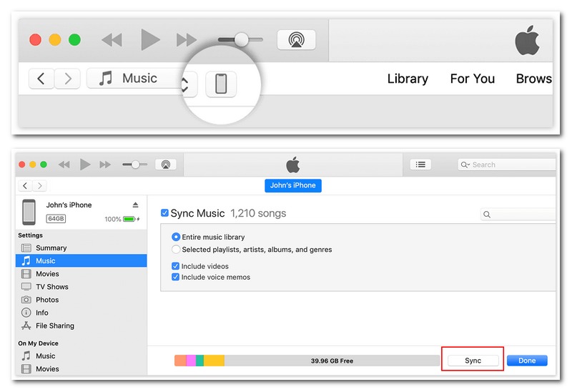Click fast-forward button in lower window
Screen dimensions: 572x392
tap(105, 165)
